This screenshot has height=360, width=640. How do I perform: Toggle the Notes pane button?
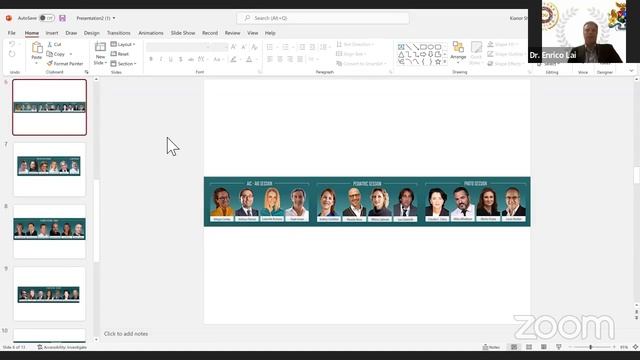pos(491,347)
